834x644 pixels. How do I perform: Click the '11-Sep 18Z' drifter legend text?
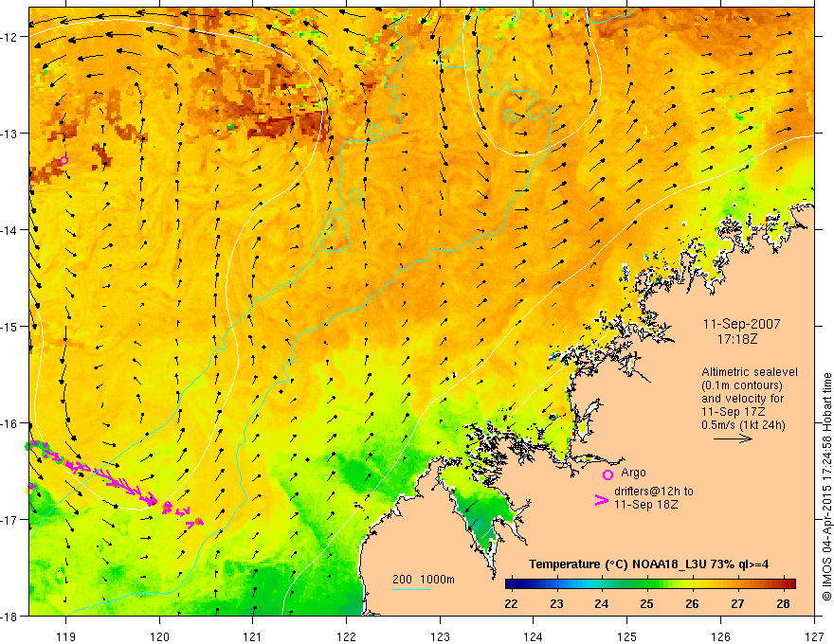[x=645, y=504]
